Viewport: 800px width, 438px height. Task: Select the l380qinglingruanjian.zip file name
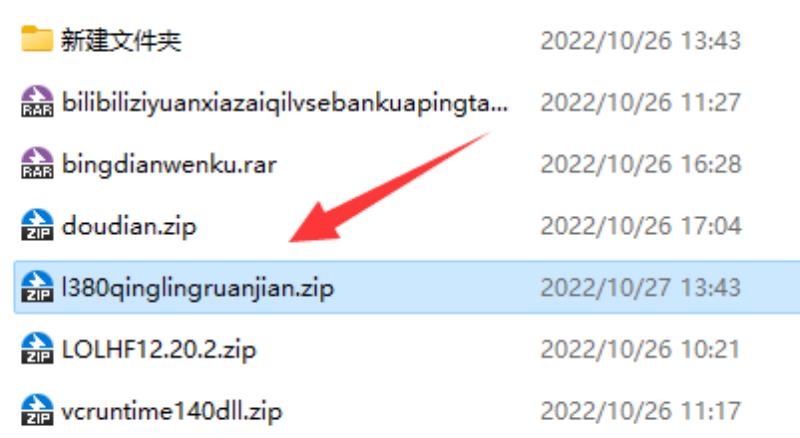197,288
